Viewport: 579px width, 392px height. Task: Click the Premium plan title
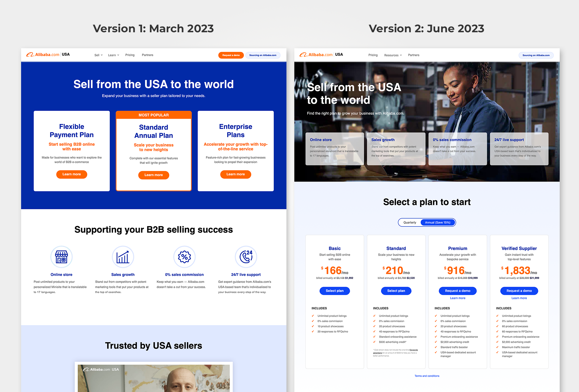coord(458,248)
